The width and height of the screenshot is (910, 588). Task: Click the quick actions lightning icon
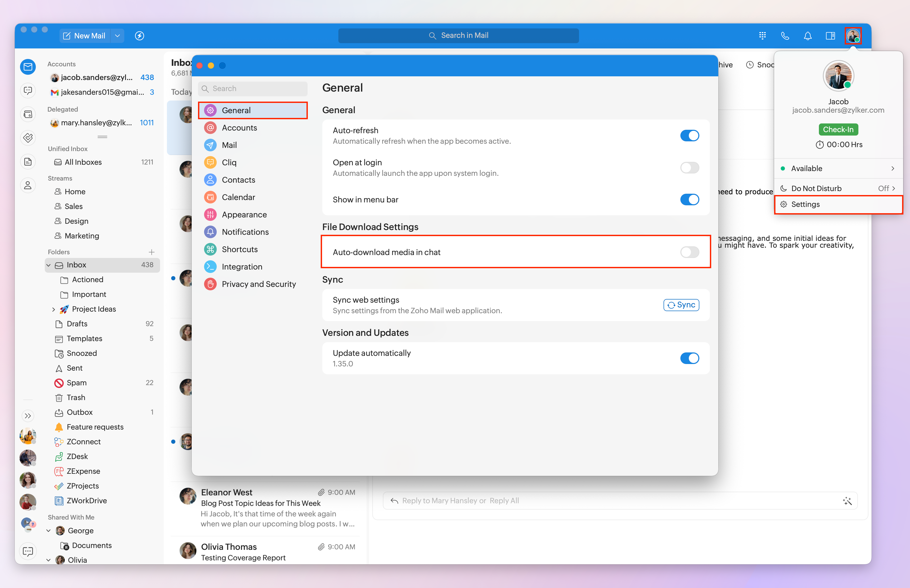pyautogui.click(x=139, y=36)
